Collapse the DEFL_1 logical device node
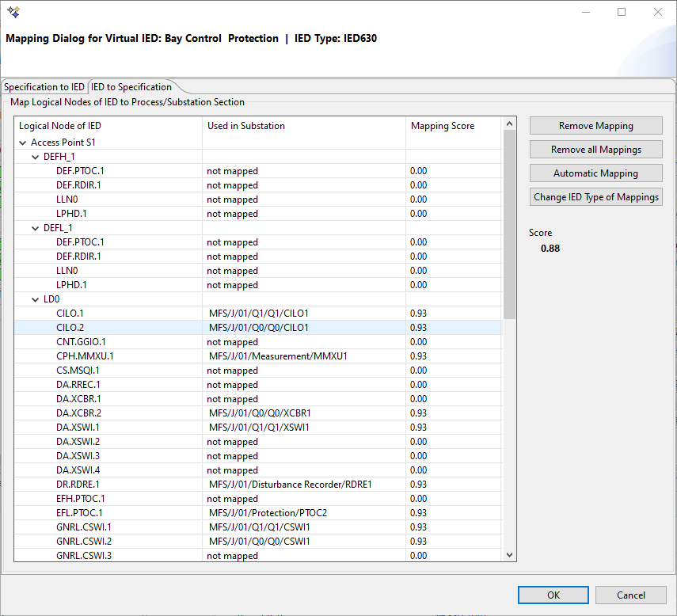The width and height of the screenshot is (677, 616). [36, 229]
